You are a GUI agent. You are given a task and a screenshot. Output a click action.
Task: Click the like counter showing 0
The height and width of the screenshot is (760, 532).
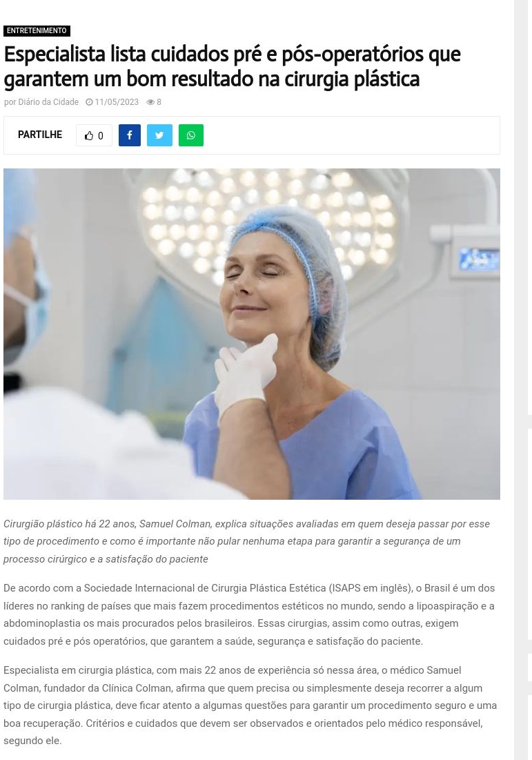pyautogui.click(x=101, y=136)
